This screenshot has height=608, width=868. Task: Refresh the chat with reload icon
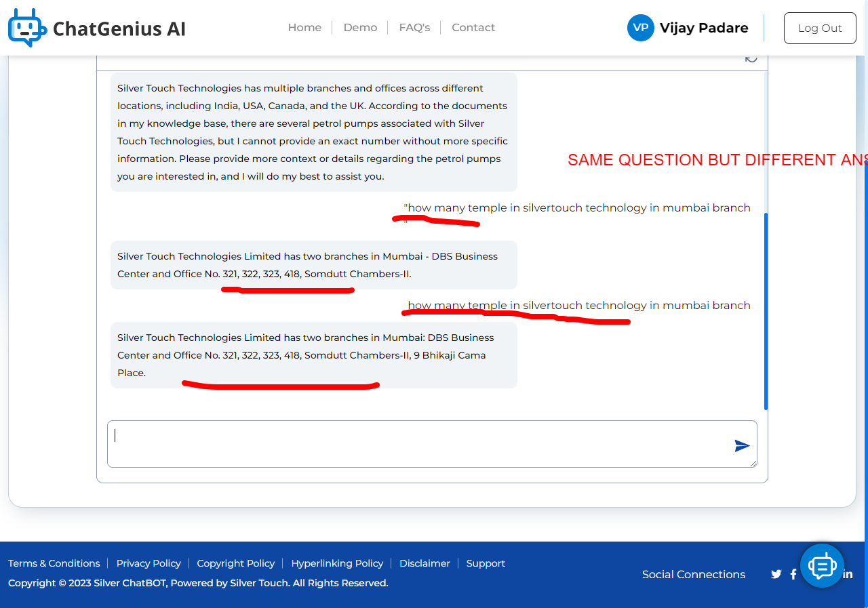751,58
